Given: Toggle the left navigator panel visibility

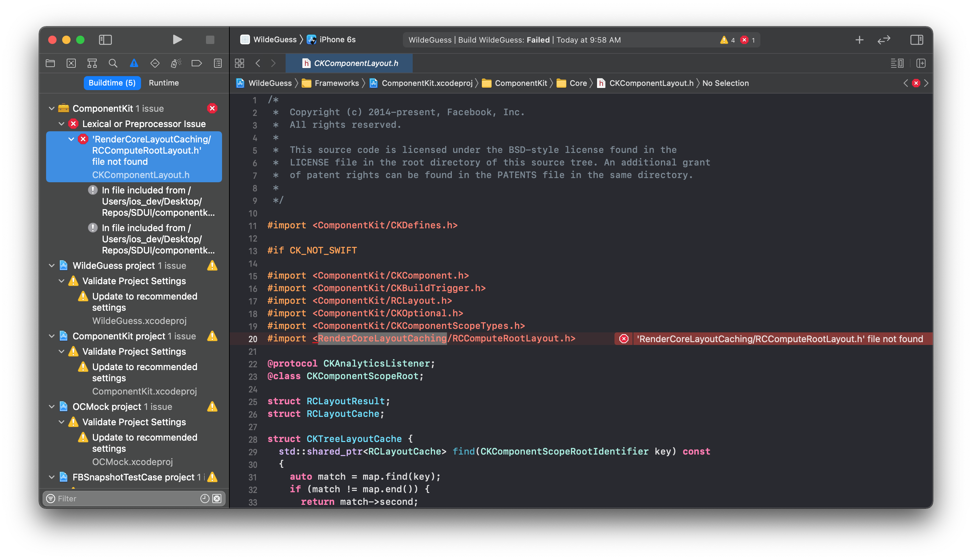Looking at the screenshot, I should click(x=105, y=39).
